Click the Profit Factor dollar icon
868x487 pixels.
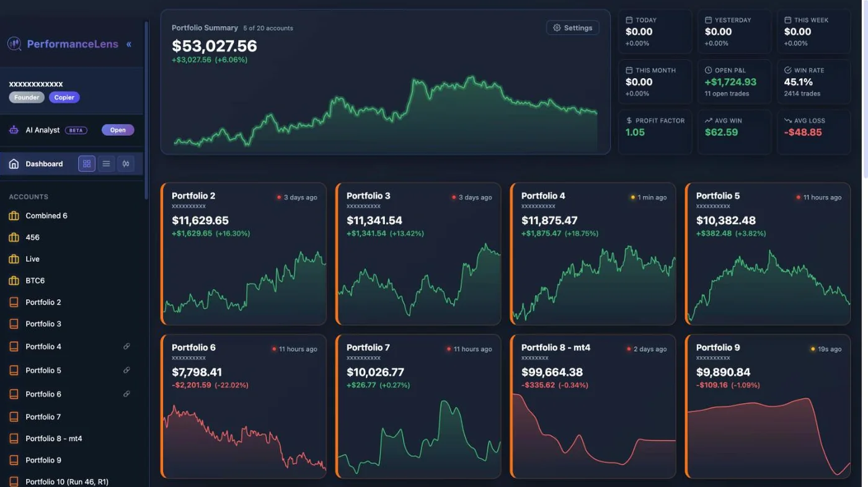(629, 120)
